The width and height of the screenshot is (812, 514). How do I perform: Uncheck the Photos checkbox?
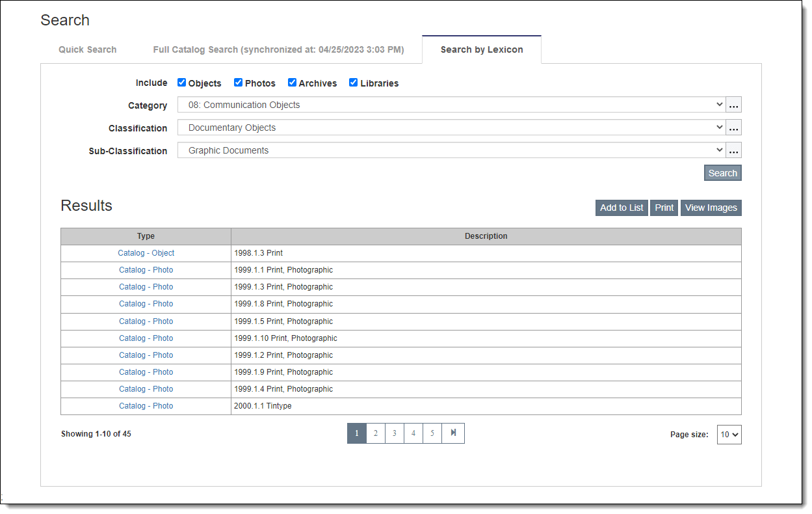pos(239,83)
